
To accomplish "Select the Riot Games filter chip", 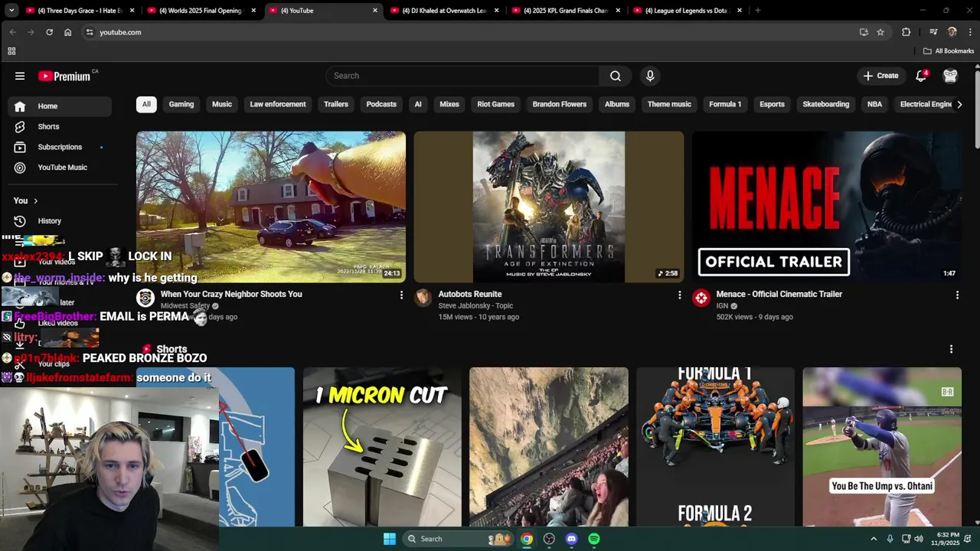I will pyautogui.click(x=496, y=104).
